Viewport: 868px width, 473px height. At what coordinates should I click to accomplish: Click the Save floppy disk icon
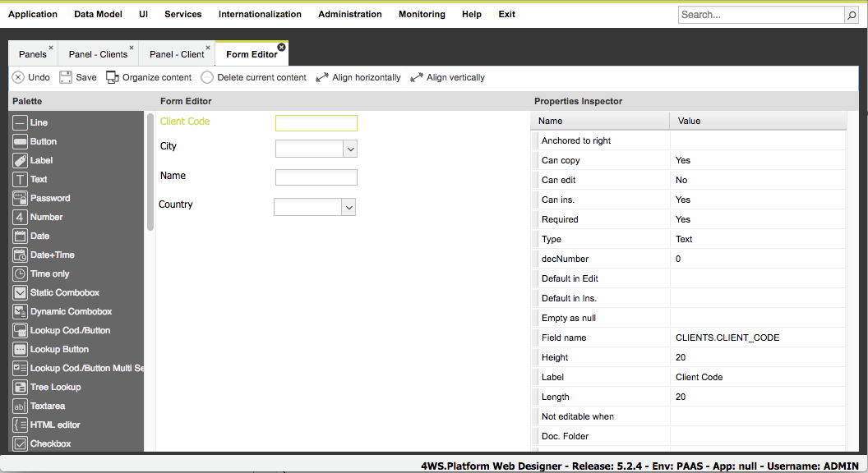coord(66,77)
